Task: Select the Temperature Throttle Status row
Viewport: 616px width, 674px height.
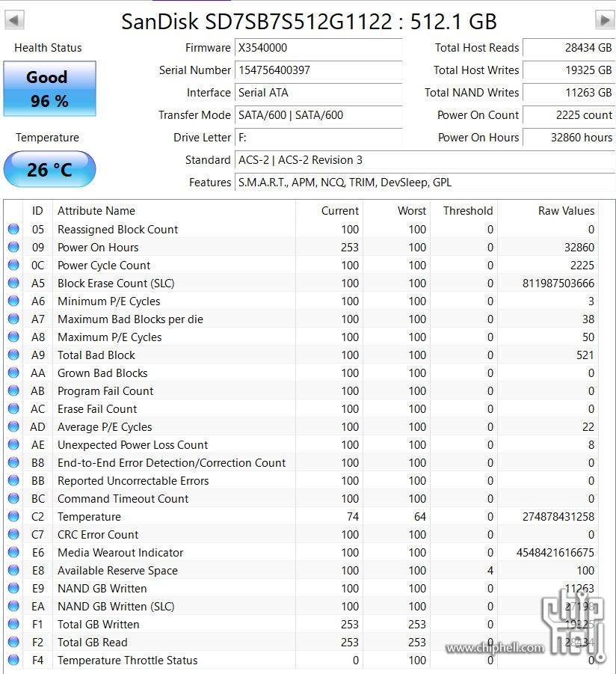Action: [301, 660]
